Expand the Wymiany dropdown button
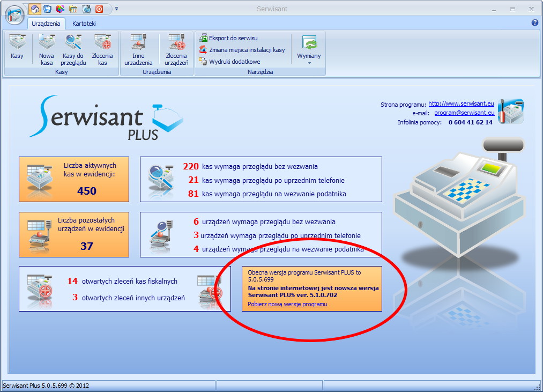The width and height of the screenshot is (543, 392). (309, 49)
